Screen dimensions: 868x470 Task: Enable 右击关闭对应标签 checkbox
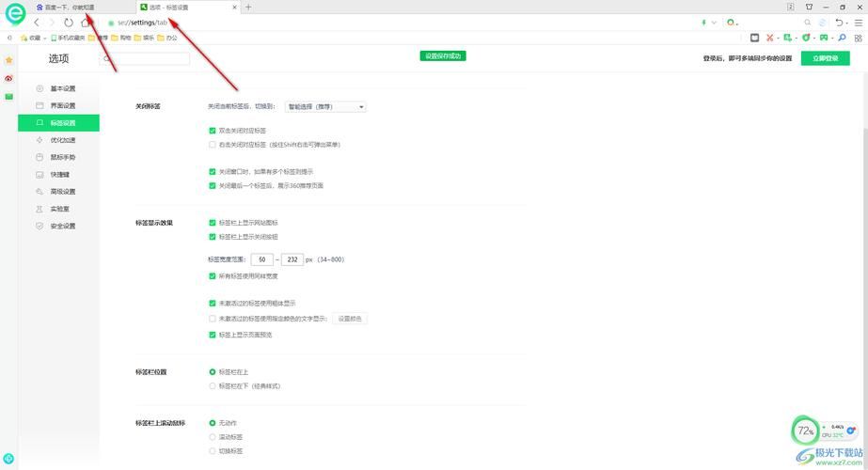point(212,145)
